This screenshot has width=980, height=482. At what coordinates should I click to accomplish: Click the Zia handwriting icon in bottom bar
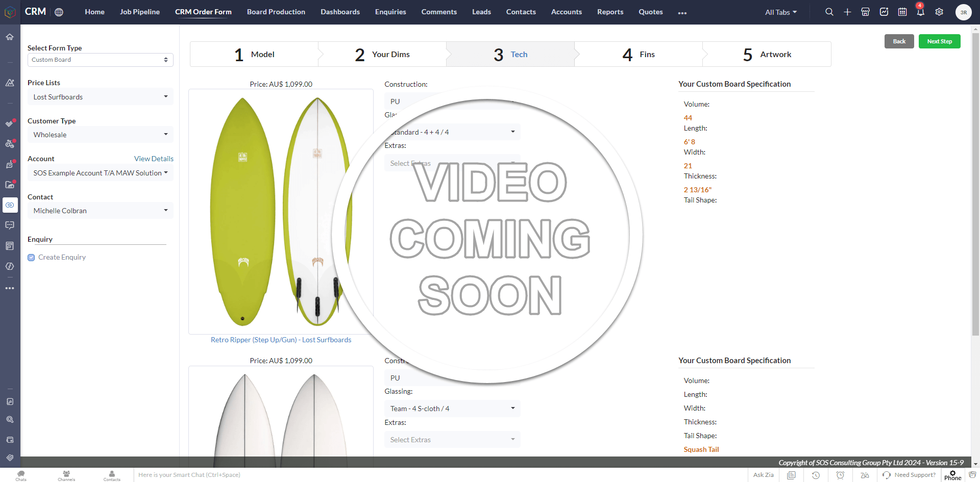(865, 475)
